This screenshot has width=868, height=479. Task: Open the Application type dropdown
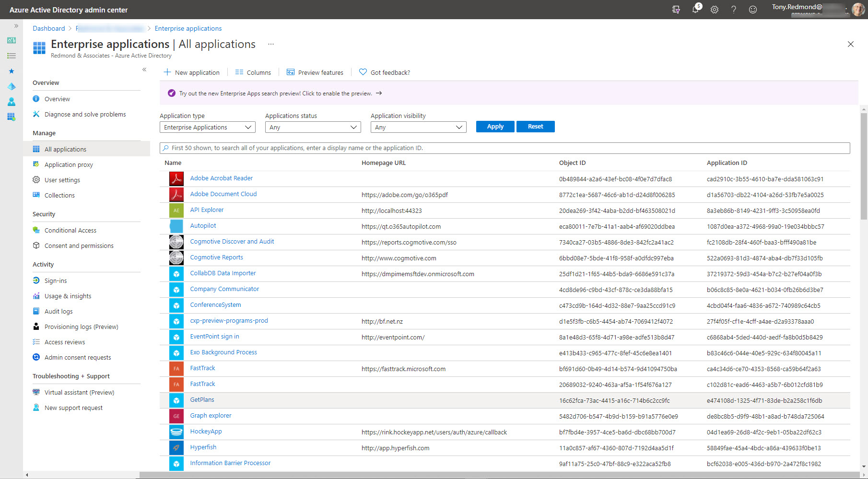click(x=208, y=127)
